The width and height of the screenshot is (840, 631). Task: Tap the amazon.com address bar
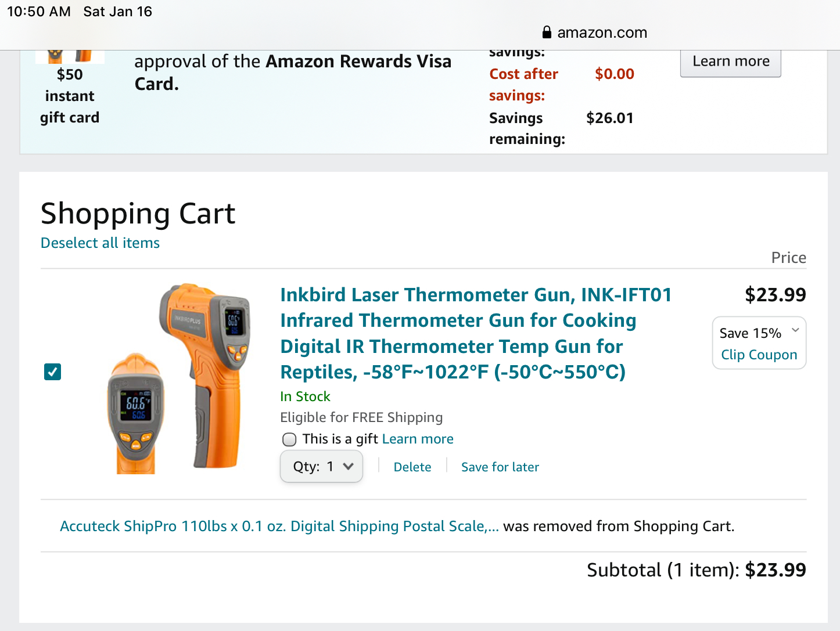tap(594, 33)
